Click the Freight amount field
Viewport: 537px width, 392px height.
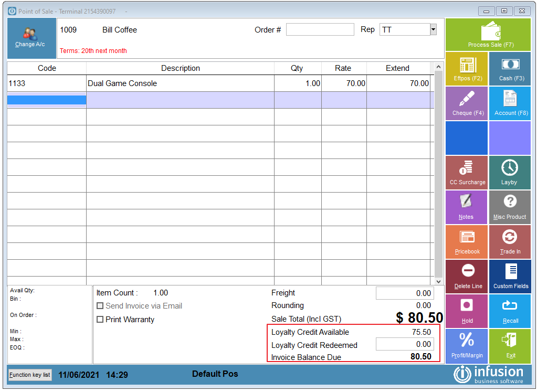click(405, 293)
